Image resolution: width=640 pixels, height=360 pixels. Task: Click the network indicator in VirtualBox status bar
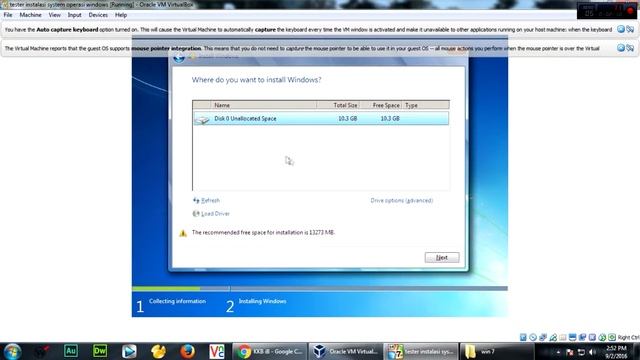pyautogui.click(x=543, y=337)
